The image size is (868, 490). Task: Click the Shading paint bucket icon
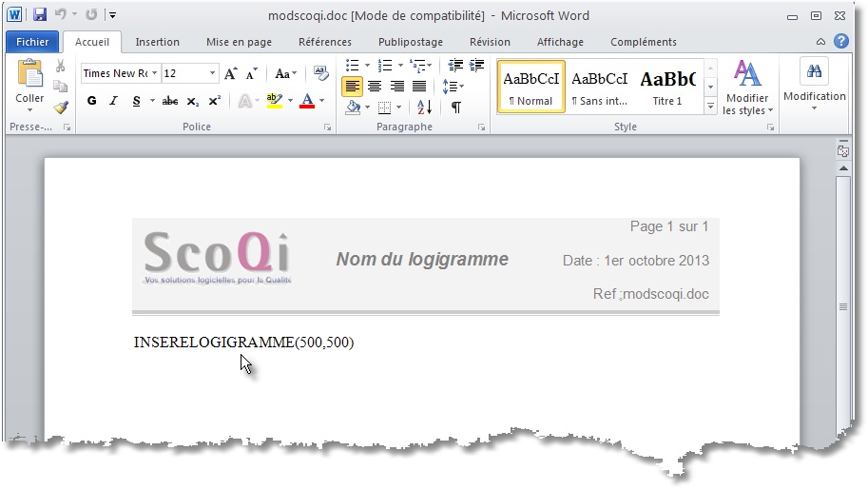pyautogui.click(x=353, y=108)
